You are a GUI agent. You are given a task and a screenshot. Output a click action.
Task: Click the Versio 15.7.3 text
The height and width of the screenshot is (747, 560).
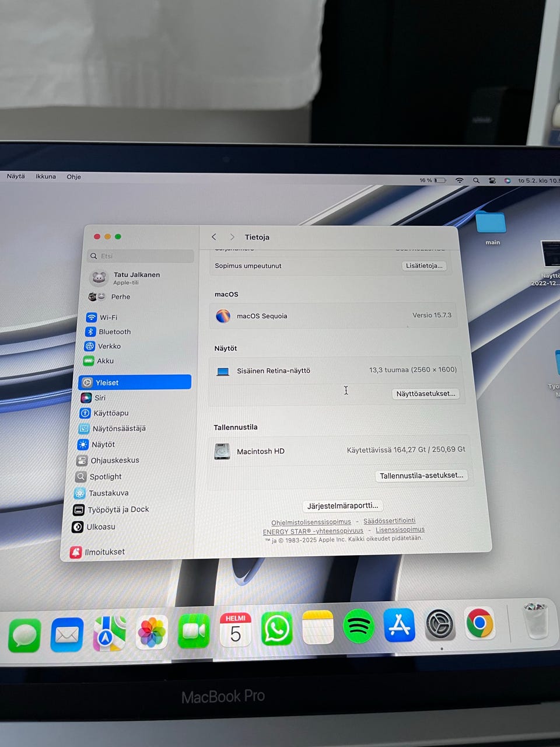(432, 315)
